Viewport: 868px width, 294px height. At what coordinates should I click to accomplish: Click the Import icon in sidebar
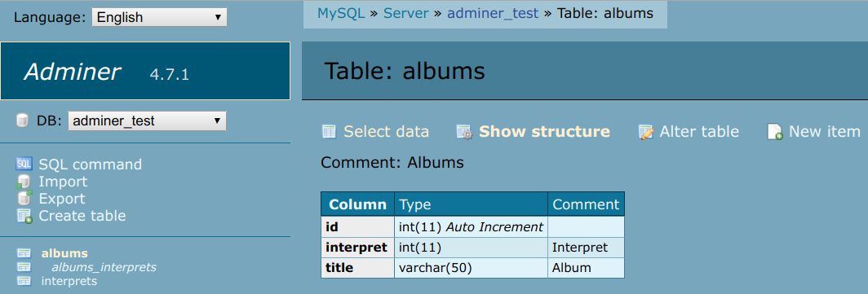point(23,182)
